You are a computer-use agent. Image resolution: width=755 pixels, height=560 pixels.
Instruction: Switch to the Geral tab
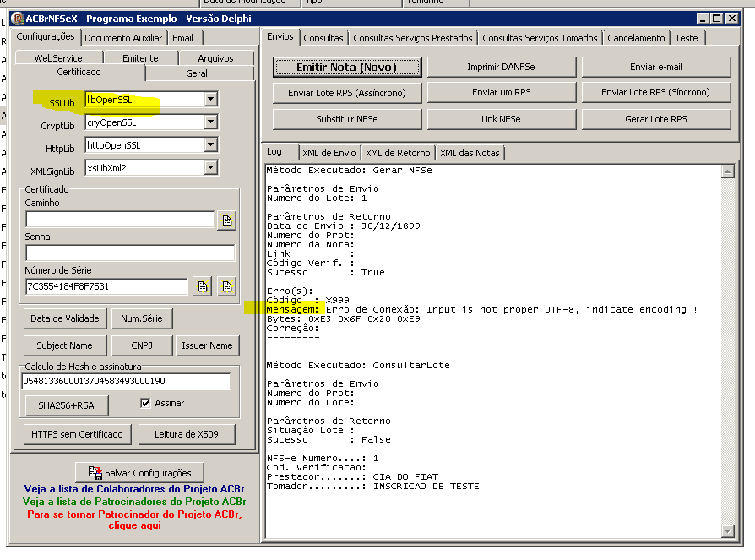coord(197,73)
